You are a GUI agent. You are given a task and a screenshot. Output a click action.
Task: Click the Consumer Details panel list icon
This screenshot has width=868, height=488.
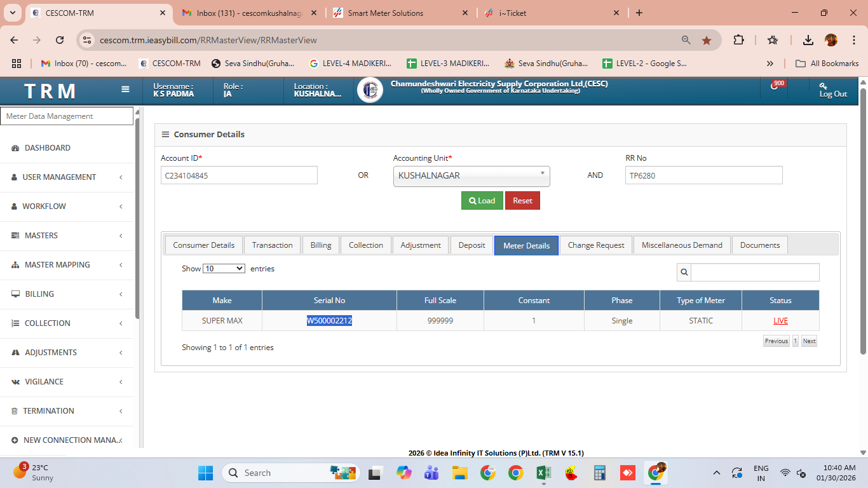(165, 135)
